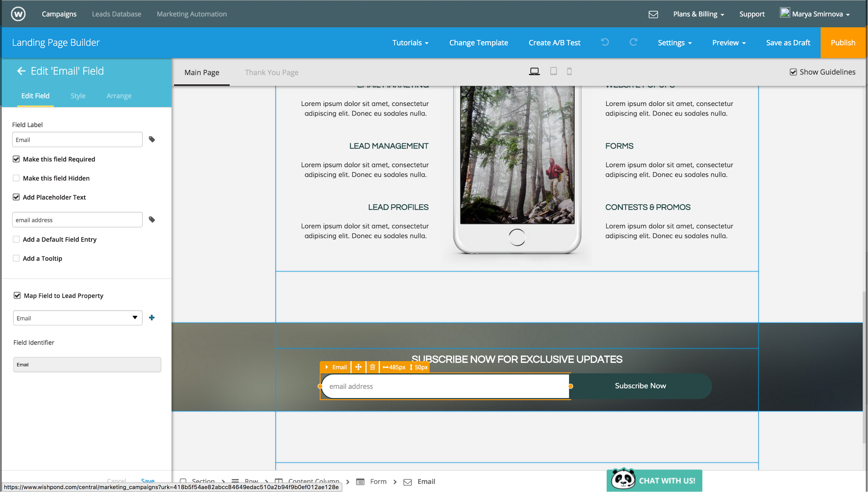The image size is (868, 492).
Task: Open the Tutorials dropdown
Action: coord(410,43)
